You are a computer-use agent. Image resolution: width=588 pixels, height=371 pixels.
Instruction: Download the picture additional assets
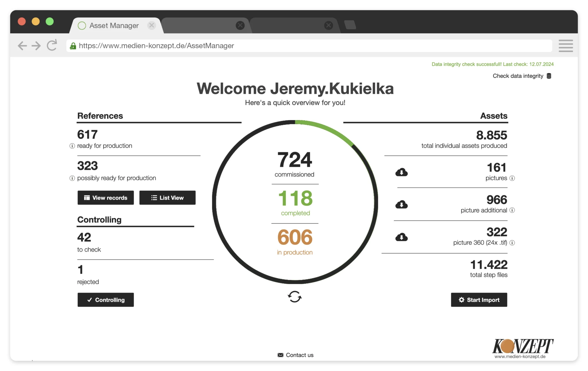click(401, 204)
